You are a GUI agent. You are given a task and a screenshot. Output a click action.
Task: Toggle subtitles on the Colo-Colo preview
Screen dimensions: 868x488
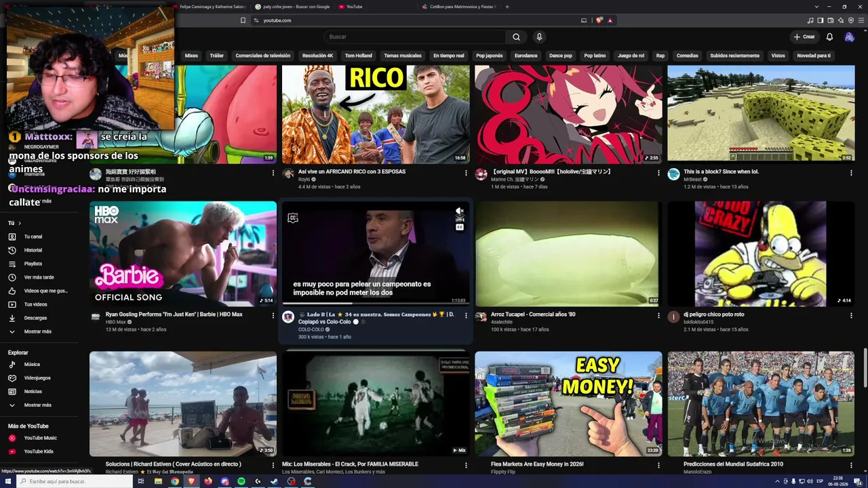pos(460,227)
